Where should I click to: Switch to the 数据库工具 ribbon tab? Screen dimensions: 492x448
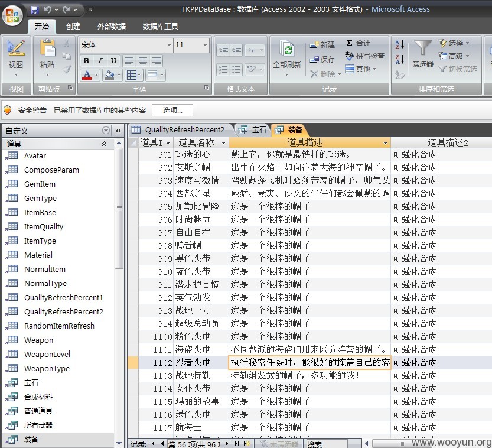tap(160, 27)
